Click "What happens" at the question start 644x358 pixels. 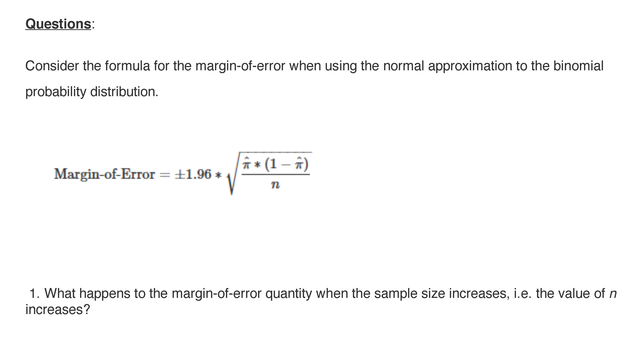tap(87, 293)
